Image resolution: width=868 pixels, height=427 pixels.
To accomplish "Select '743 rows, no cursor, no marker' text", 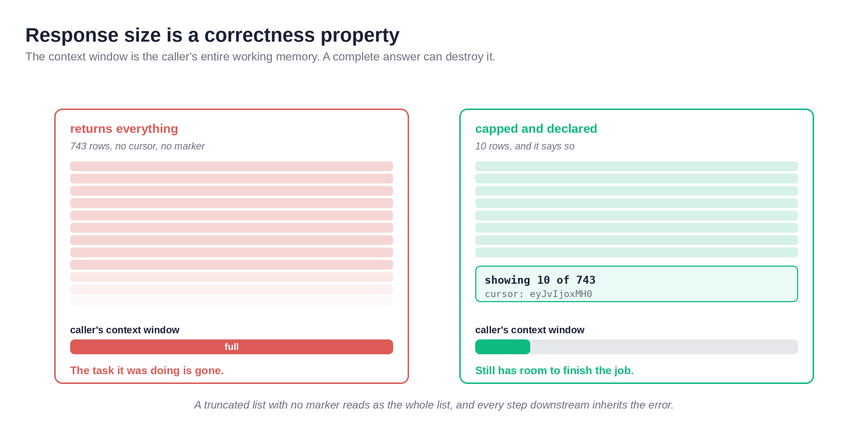I will point(137,146).
